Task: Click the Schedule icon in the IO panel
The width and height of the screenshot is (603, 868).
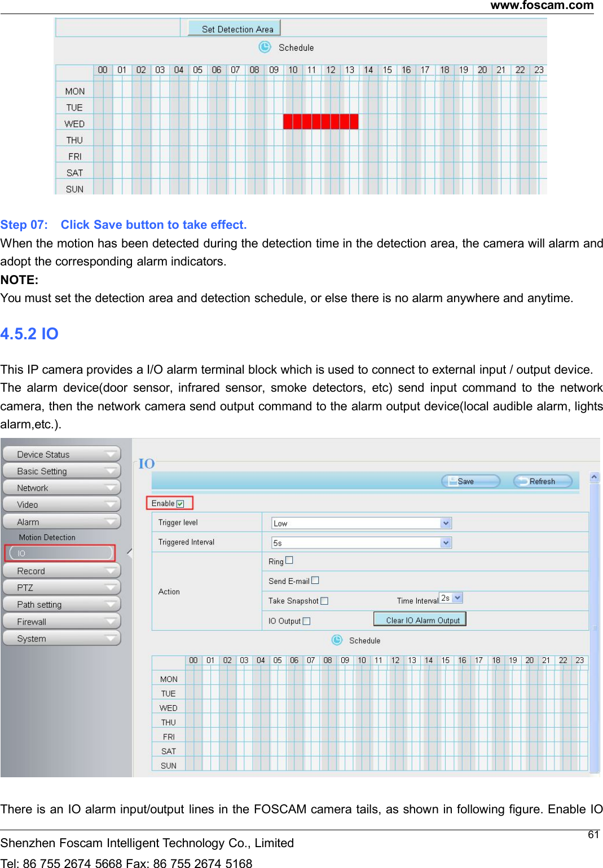Action: [x=337, y=640]
